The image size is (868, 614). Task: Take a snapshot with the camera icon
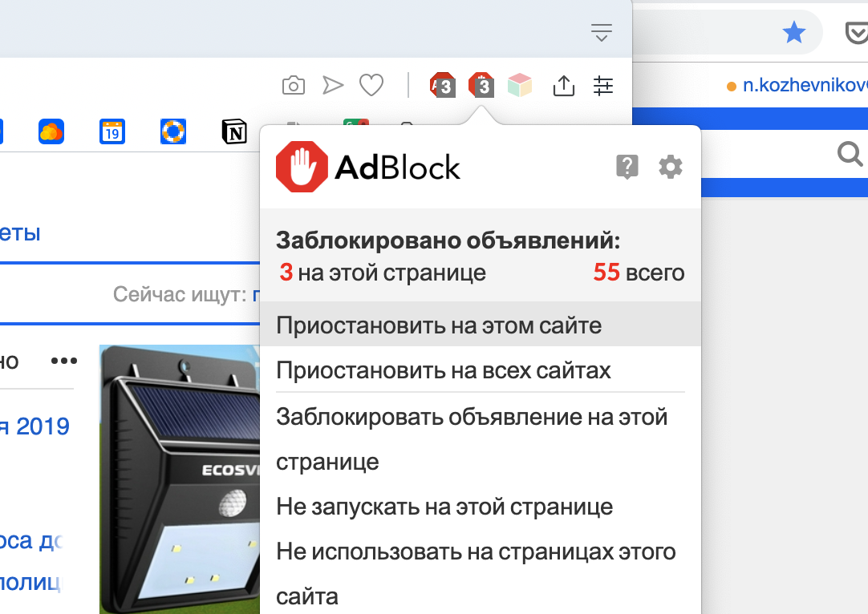(294, 85)
